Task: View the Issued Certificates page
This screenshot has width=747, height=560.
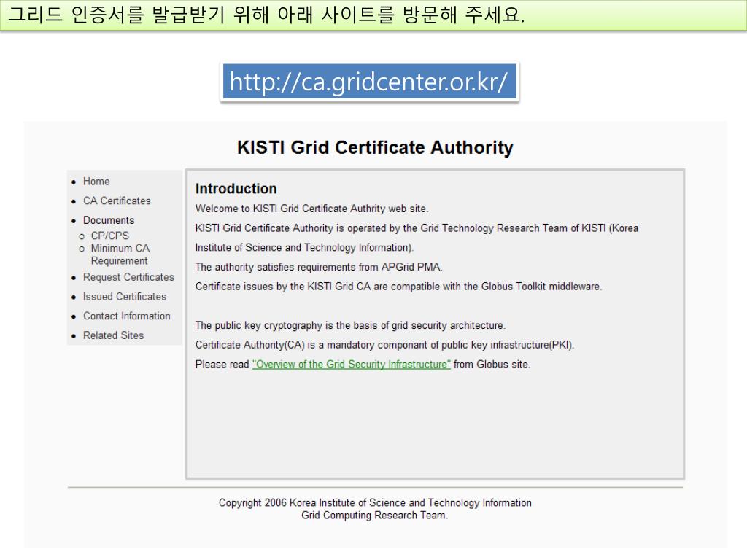Action: coord(125,297)
